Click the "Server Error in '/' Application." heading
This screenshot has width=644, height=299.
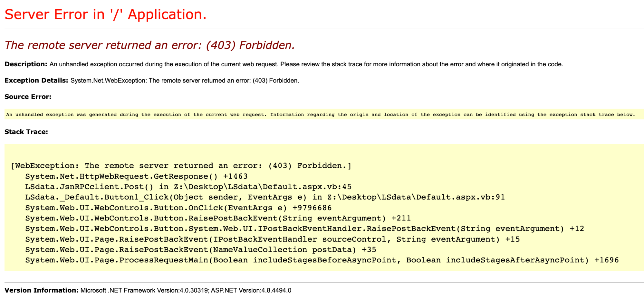(105, 14)
